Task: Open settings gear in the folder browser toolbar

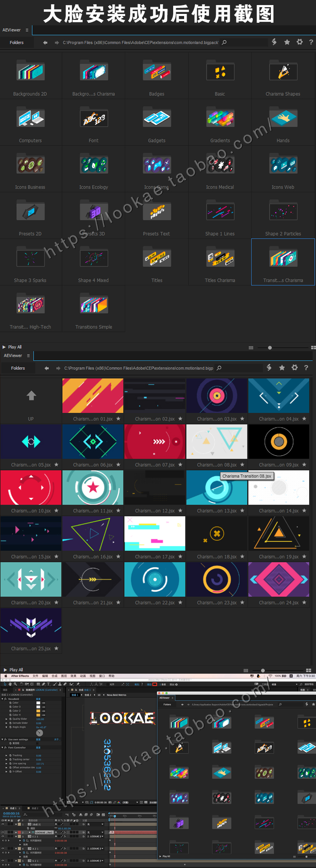Action: point(300,42)
